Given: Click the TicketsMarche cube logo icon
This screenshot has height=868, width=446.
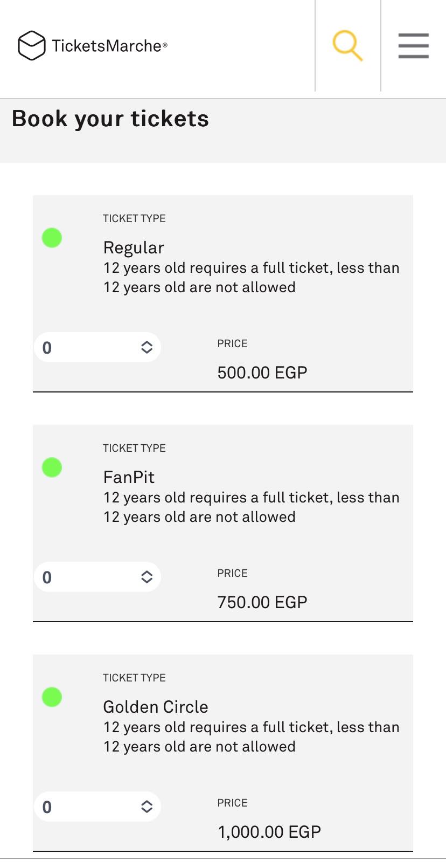Looking at the screenshot, I should tap(32, 45).
